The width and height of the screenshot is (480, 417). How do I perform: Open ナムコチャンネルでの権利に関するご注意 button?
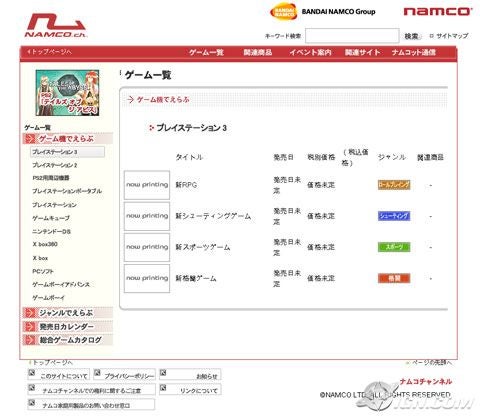point(91,389)
